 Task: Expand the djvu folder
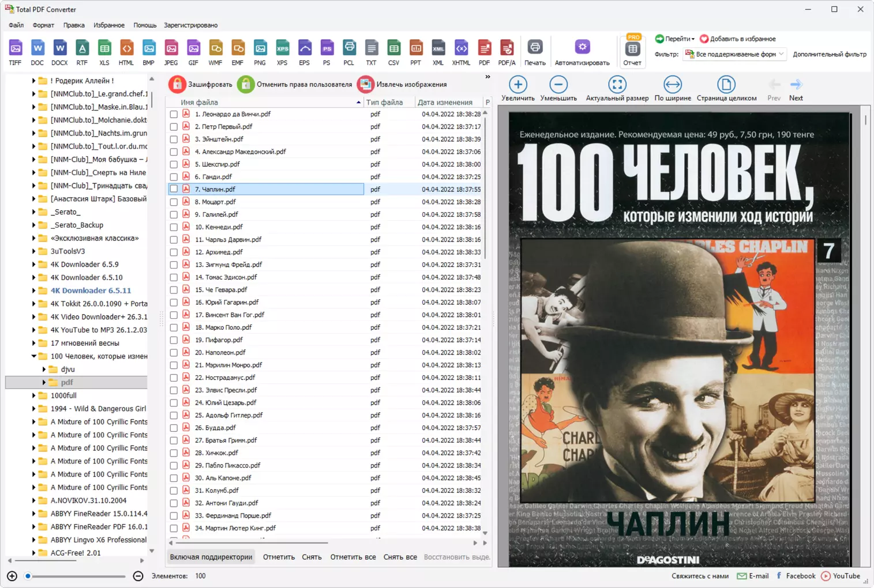(x=44, y=370)
